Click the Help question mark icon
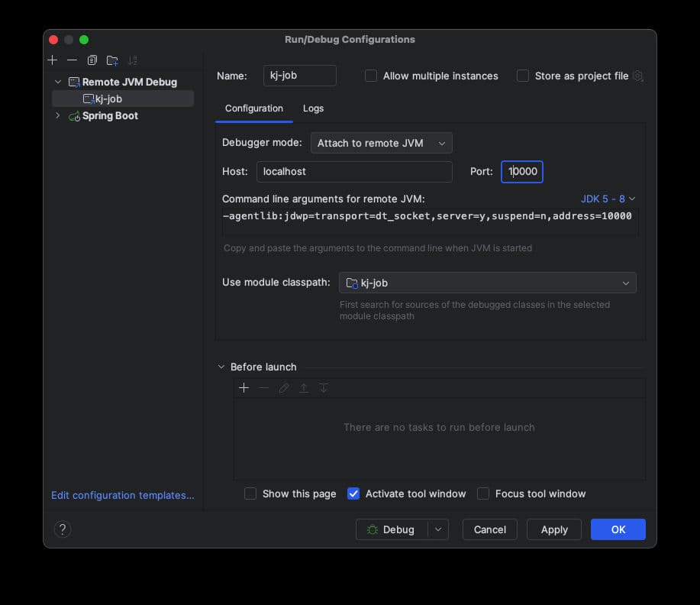 63,529
